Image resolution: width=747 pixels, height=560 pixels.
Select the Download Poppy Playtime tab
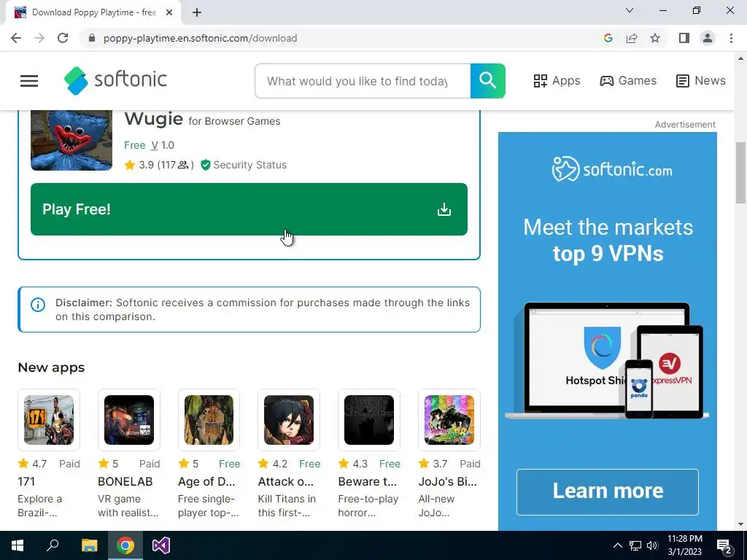[x=93, y=13]
